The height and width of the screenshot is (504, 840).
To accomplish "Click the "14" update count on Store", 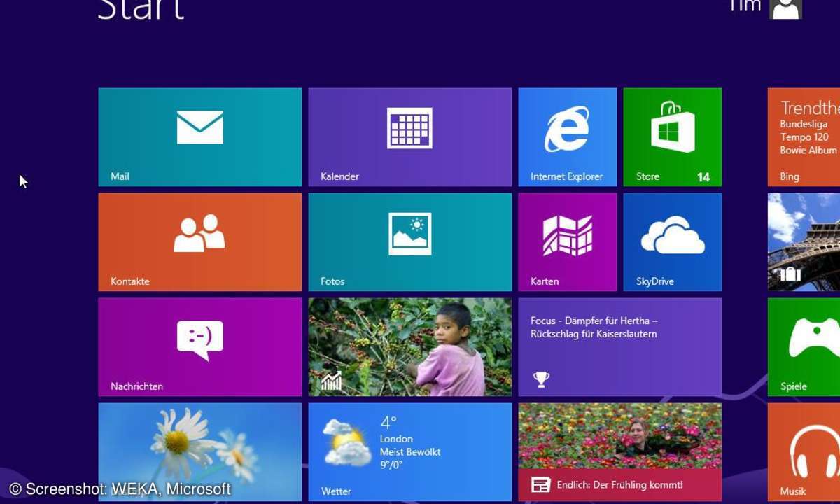I will click(x=703, y=177).
